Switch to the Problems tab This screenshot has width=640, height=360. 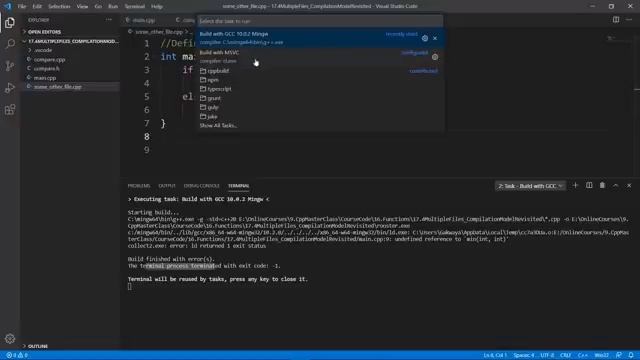(139, 186)
